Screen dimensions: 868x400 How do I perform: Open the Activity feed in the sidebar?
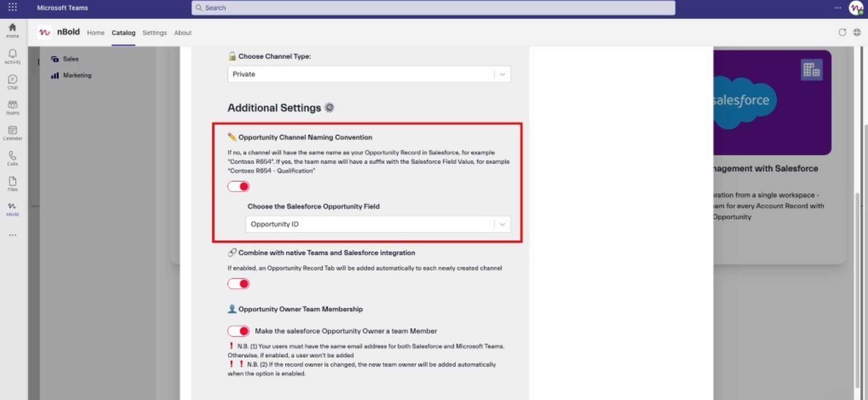pyautogui.click(x=12, y=56)
